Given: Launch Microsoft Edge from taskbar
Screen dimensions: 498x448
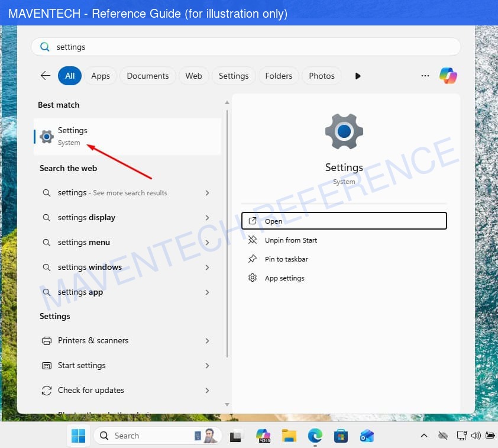Looking at the screenshot, I should tap(315, 436).
